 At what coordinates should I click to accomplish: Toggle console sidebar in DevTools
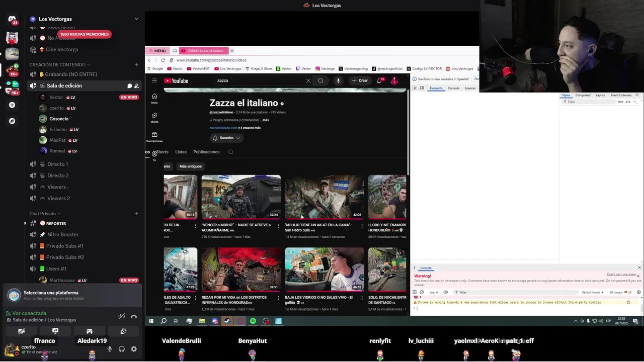point(415,292)
